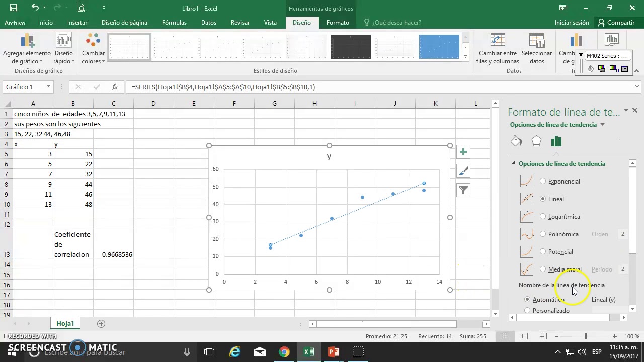Click zoom in plus button
Image resolution: width=644 pixels, height=362 pixels.
coord(614,336)
